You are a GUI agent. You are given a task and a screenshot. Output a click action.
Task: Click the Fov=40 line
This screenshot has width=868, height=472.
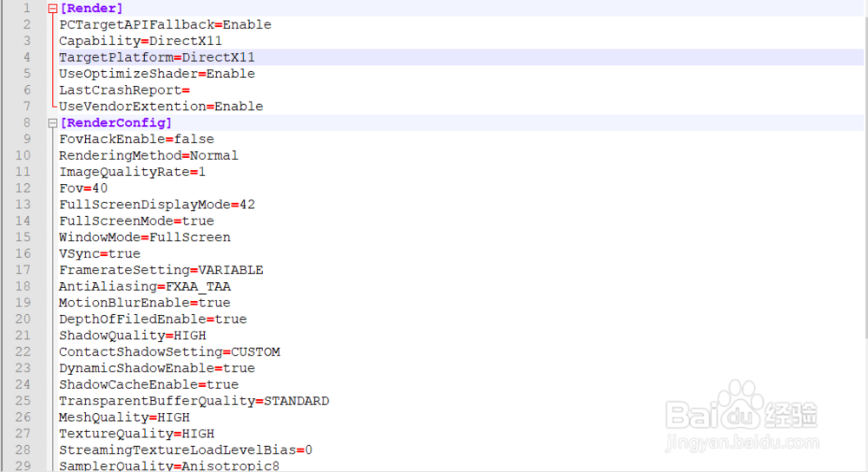coord(83,188)
